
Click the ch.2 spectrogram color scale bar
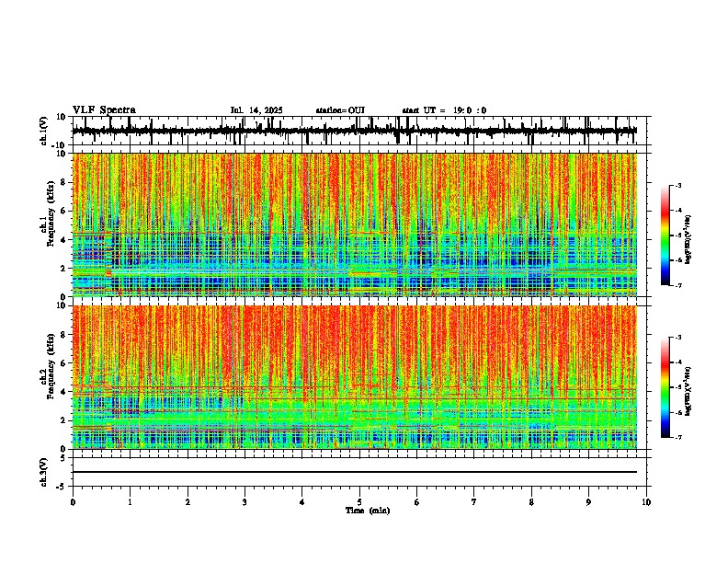[665, 387]
